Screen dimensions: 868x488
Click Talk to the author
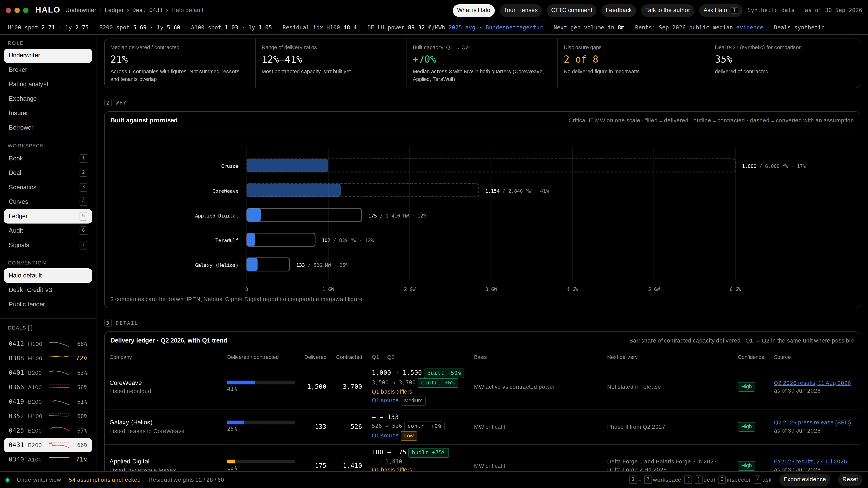pos(667,10)
